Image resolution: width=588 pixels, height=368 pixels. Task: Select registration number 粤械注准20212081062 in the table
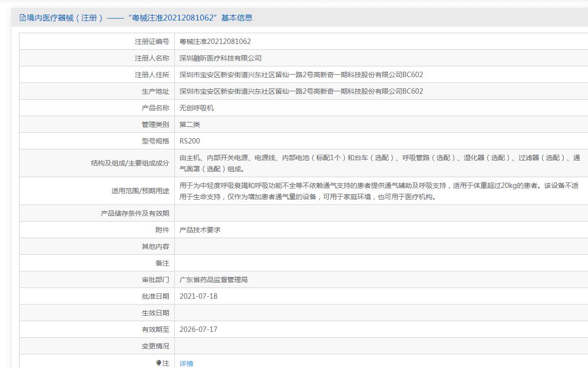[x=215, y=41]
